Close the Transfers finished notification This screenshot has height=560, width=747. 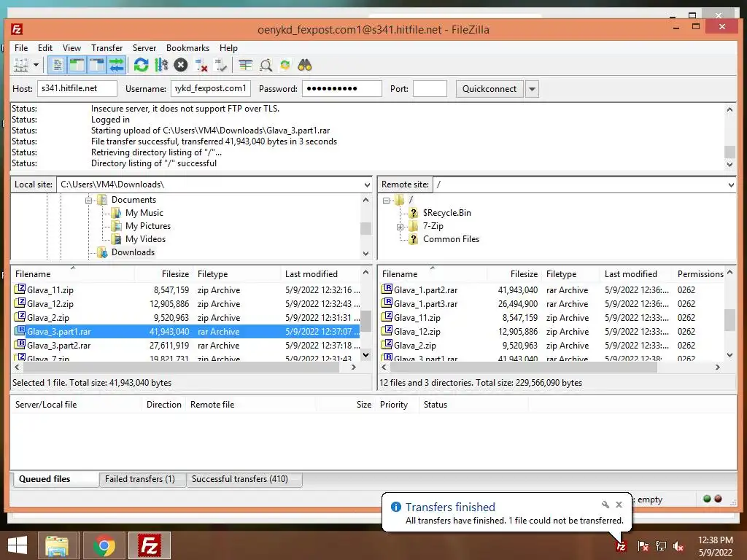tap(619, 505)
